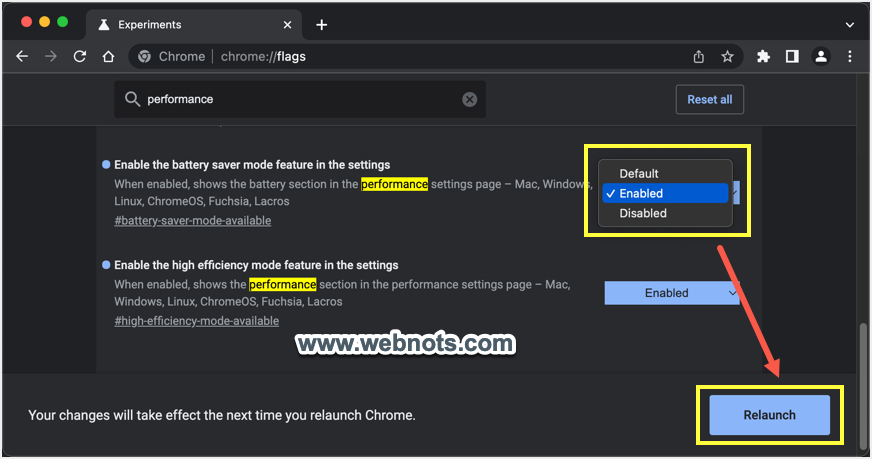Click the share page icon
This screenshot has width=872, height=459.
tap(699, 57)
